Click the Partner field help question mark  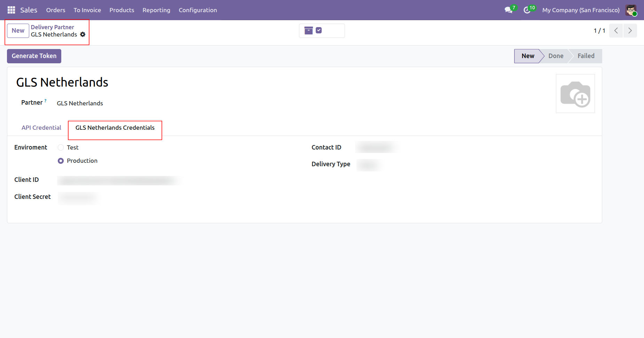pyautogui.click(x=45, y=100)
